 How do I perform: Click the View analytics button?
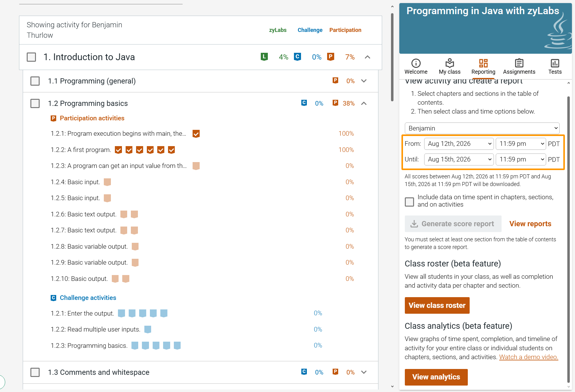(x=436, y=377)
